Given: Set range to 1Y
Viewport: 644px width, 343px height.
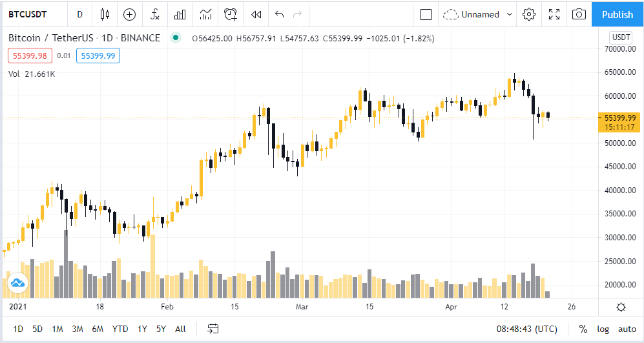Looking at the screenshot, I should (142, 329).
